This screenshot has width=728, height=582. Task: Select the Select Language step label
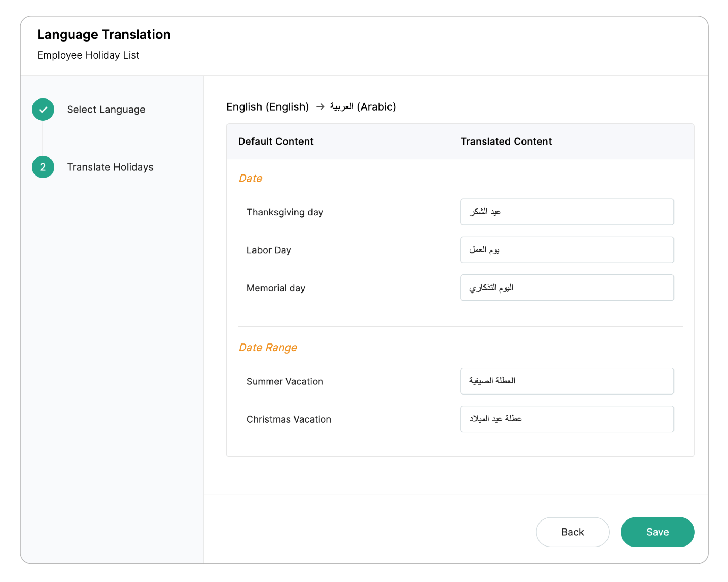(x=106, y=110)
